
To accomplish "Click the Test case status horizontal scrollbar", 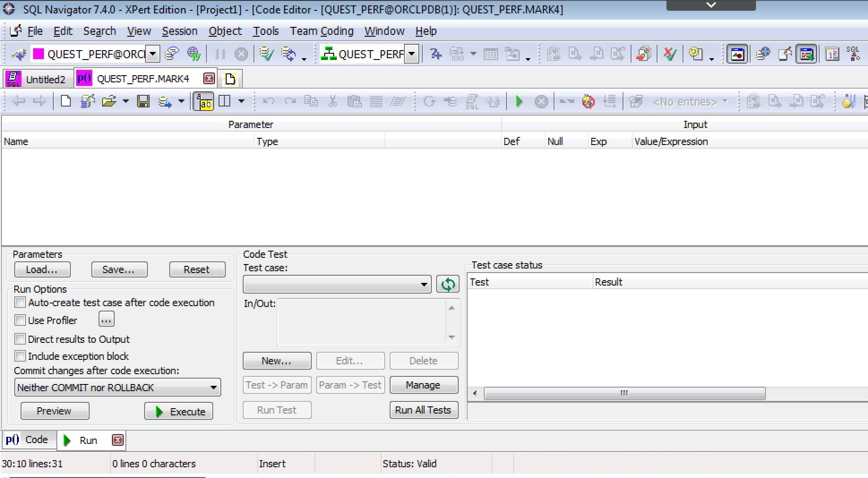I will tap(624, 393).
